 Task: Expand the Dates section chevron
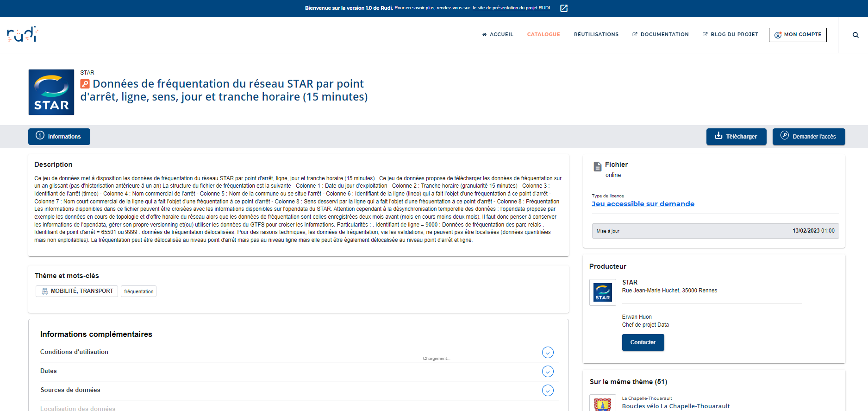tap(548, 372)
